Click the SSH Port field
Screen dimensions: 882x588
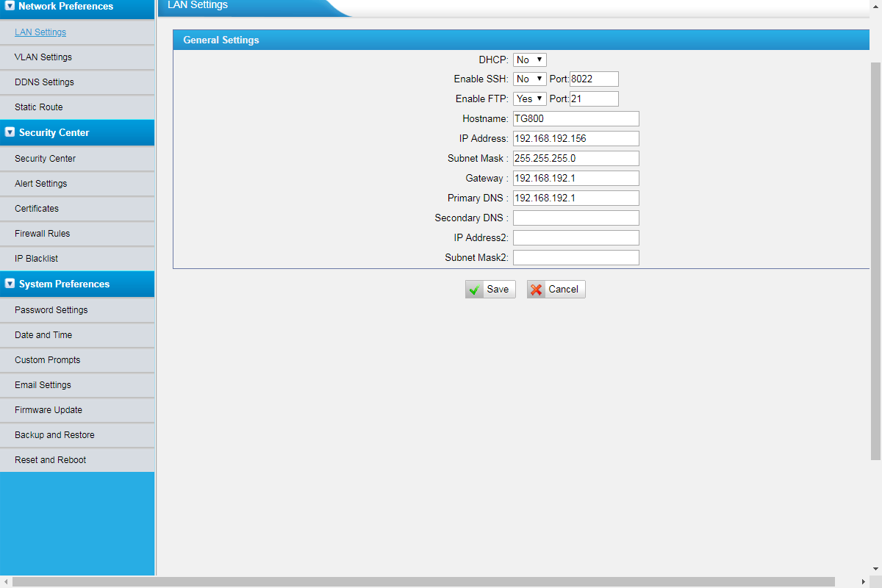click(594, 79)
